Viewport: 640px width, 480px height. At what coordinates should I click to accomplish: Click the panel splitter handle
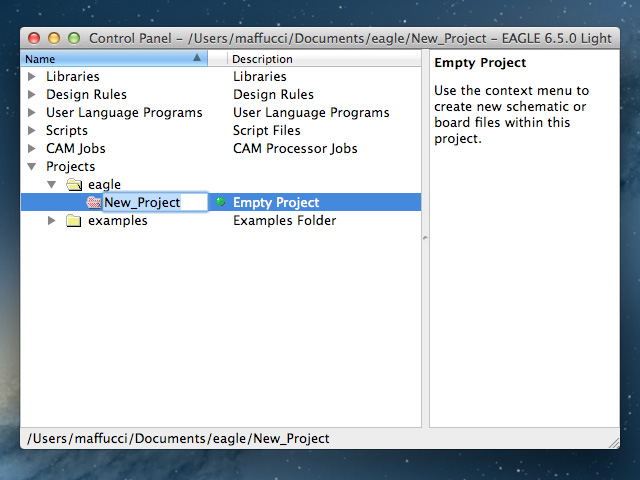click(425, 238)
